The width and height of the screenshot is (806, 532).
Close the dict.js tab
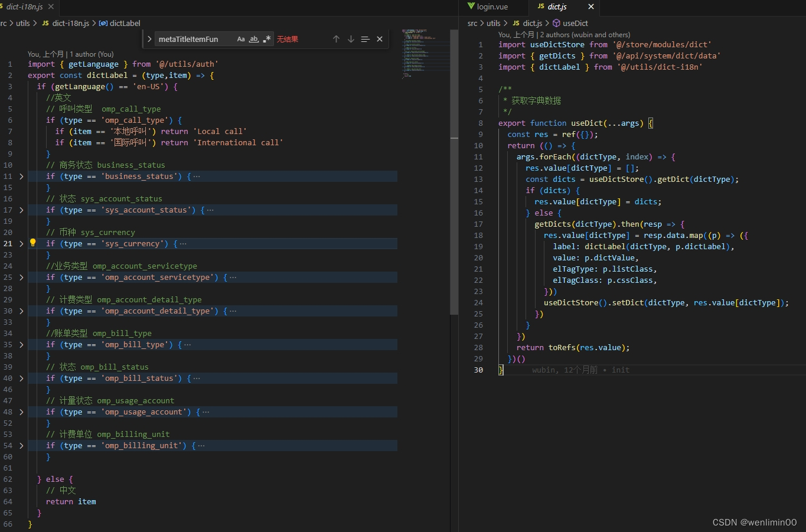[x=591, y=6]
